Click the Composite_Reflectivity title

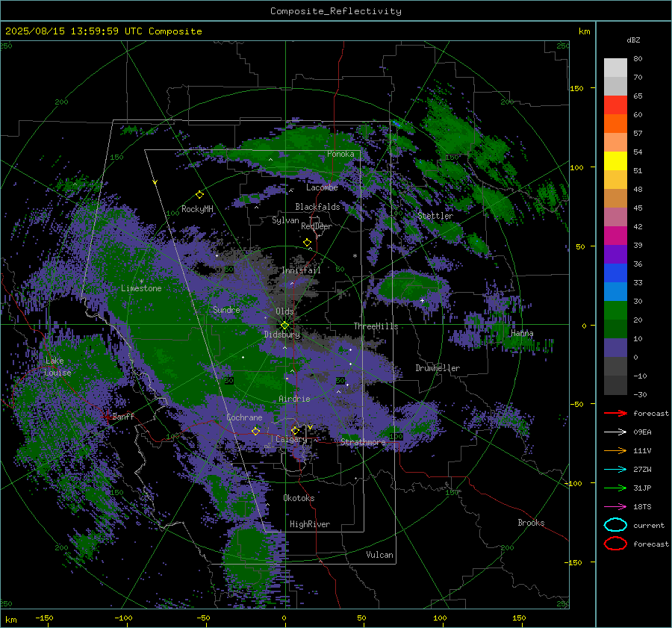tap(336, 11)
